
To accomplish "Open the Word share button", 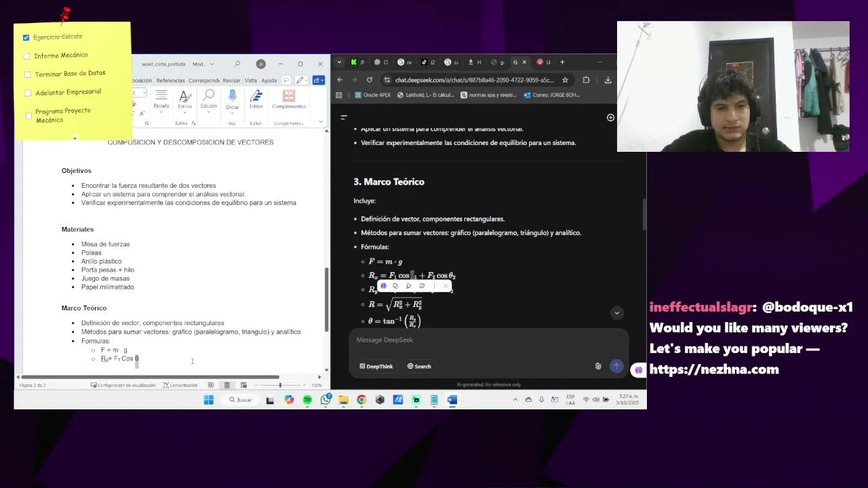I will click(x=318, y=80).
